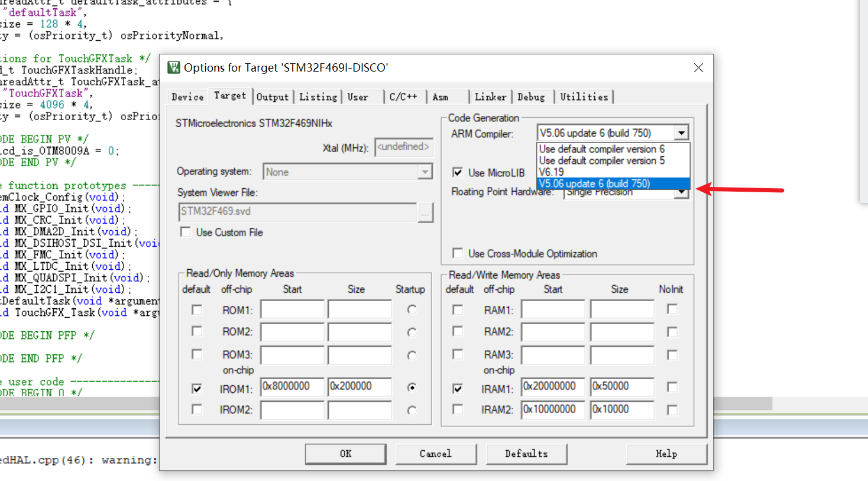The height and width of the screenshot is (481, 868).
Task: Open the C/C++ tab
Action: pos(403,97)
